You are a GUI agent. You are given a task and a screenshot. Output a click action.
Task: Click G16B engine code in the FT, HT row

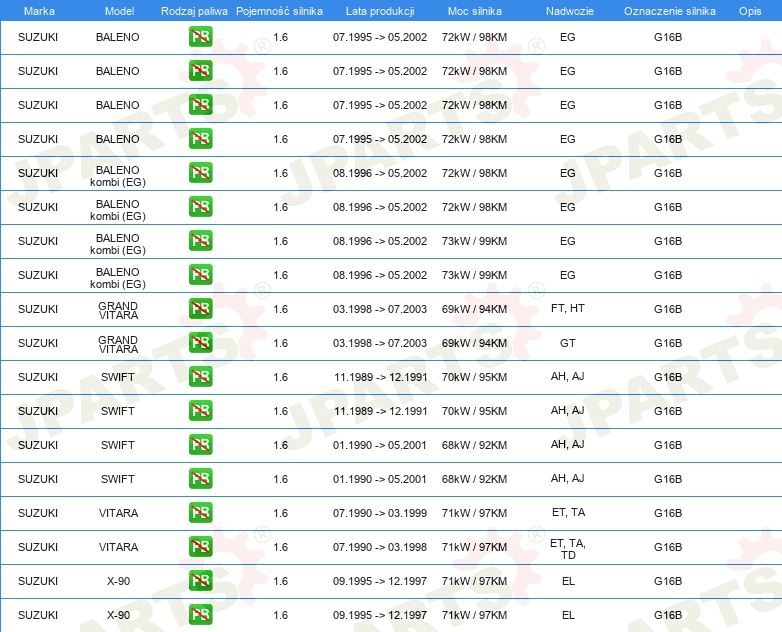[668, 309]
